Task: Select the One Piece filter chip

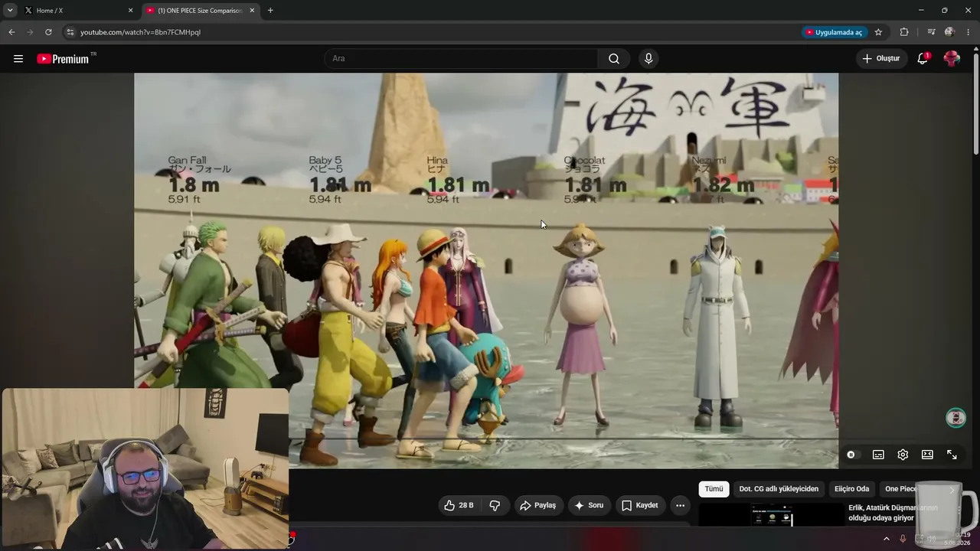Action: click(900, 489)
